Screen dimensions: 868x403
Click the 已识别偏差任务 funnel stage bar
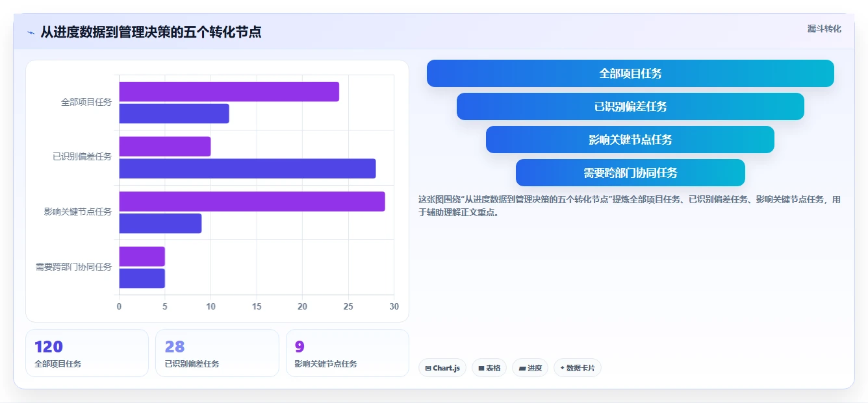[x=630, y=106]
